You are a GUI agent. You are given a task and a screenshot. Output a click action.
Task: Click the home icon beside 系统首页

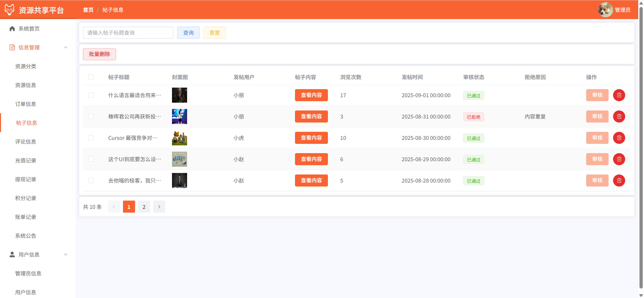tap(12, 29)
